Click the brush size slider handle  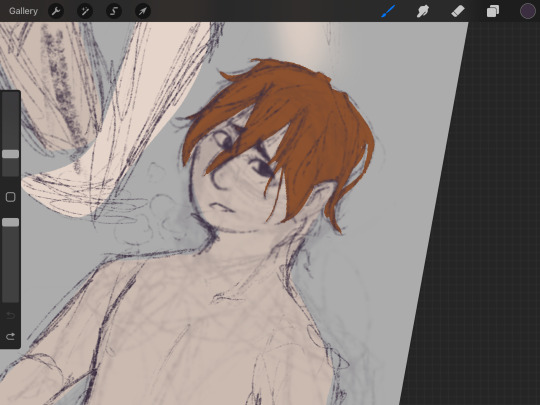(x=10, y=154)
